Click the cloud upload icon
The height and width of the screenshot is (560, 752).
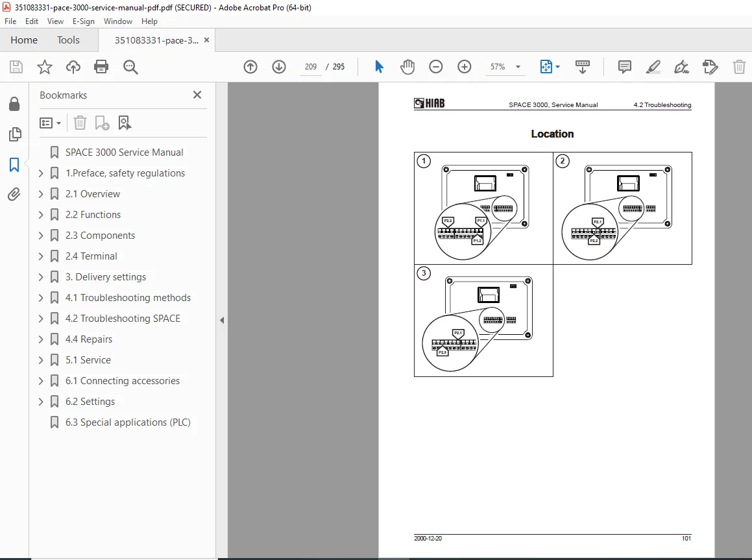[73, 67]
